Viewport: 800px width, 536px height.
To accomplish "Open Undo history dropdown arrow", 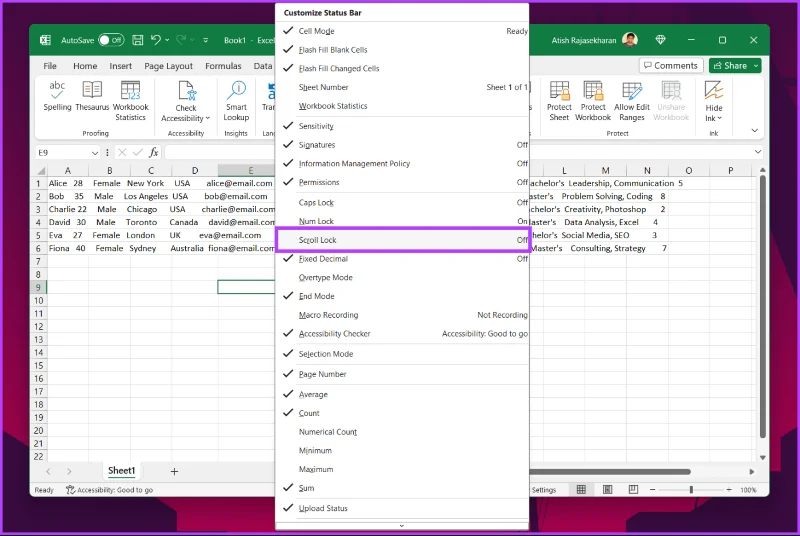I will point(167,40).
